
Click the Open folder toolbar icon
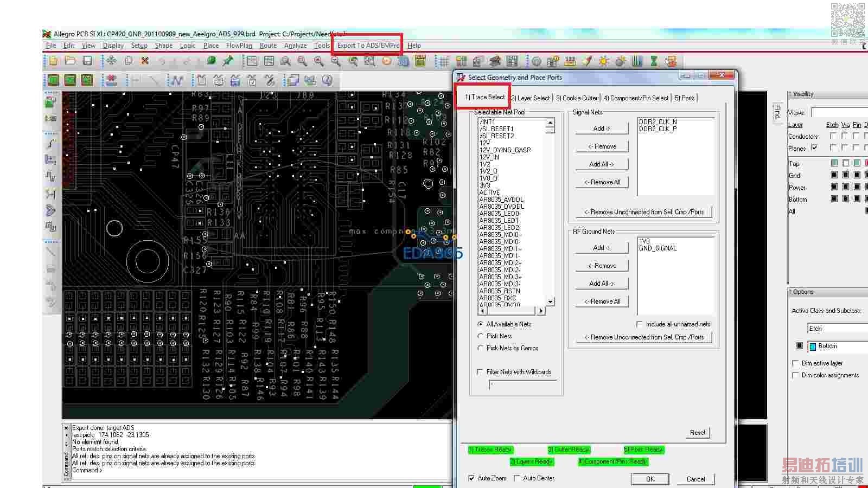click(x=70, y=61)
